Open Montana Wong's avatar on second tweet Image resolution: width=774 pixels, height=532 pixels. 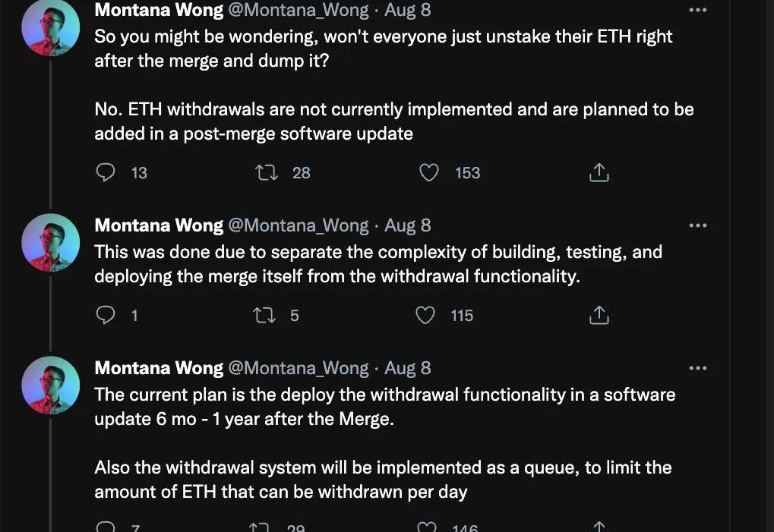[x=51, y=243]
